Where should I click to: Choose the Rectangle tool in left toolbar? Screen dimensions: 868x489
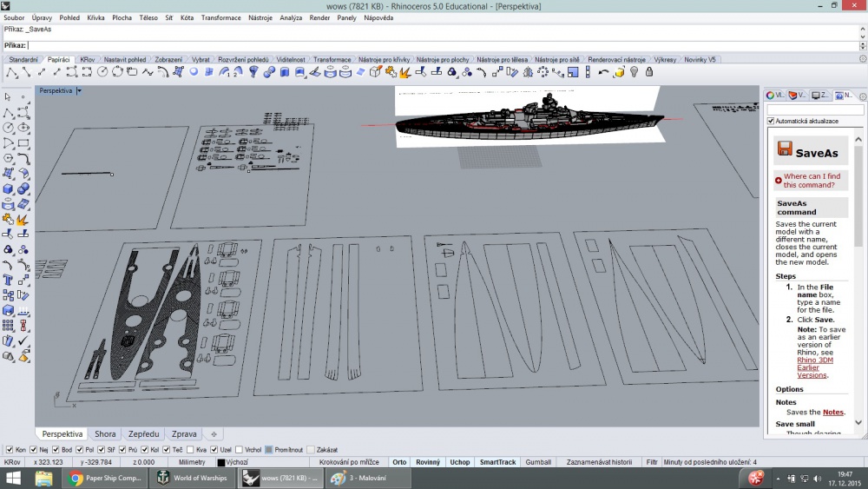point(23,143)
